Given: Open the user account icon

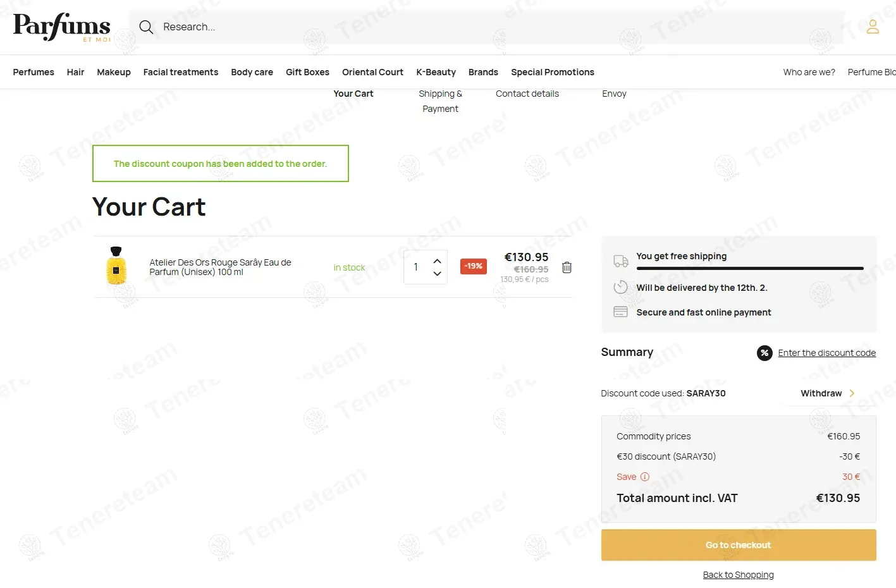Looking at the screenshot, I should coord(873,27).
